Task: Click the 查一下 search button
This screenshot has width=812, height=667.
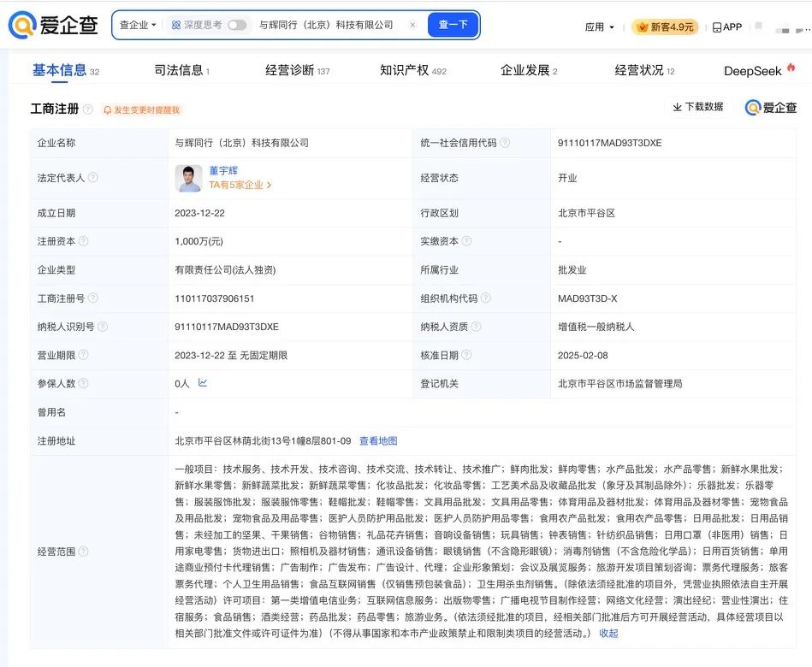Action: click(x=453, y=25)
